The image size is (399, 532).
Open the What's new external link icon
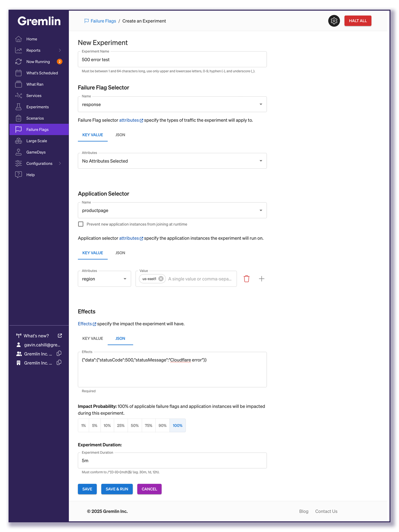pyautogui.click(x=60, y=336)
